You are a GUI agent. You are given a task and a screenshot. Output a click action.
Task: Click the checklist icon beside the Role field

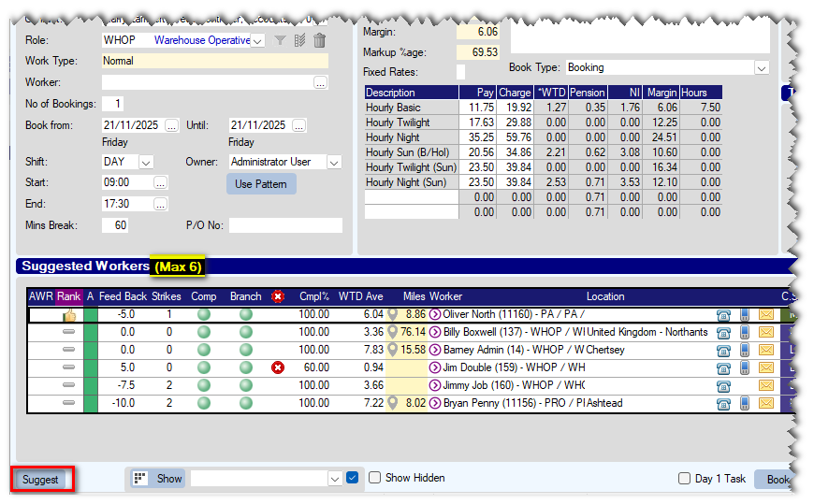click(x=299, y=40)
